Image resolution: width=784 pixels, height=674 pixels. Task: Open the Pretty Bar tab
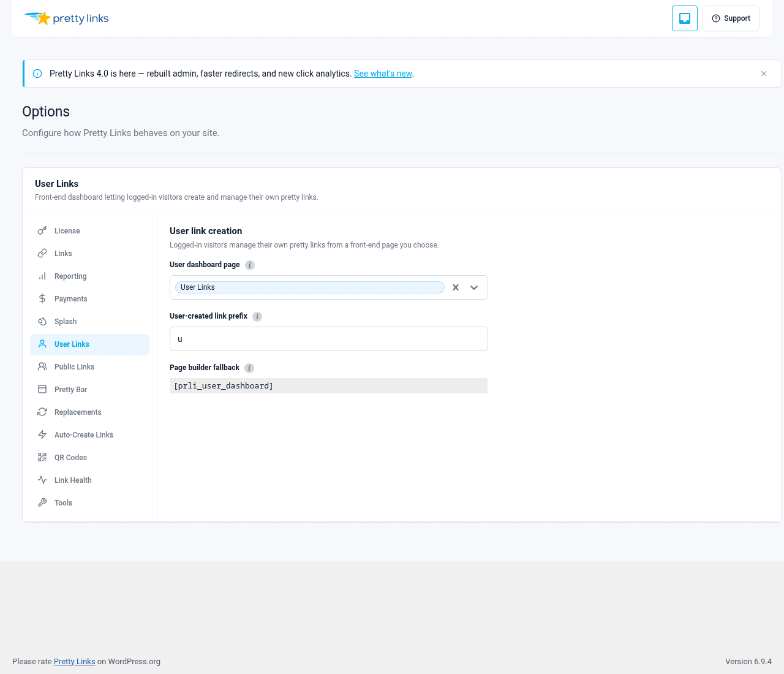point(89,390)
